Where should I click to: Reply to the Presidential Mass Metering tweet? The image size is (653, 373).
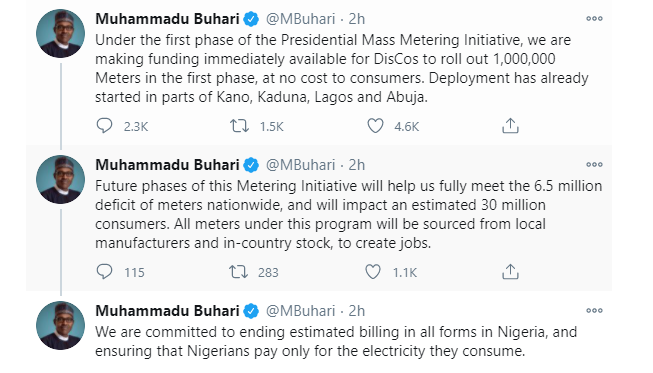coord(104,125)
